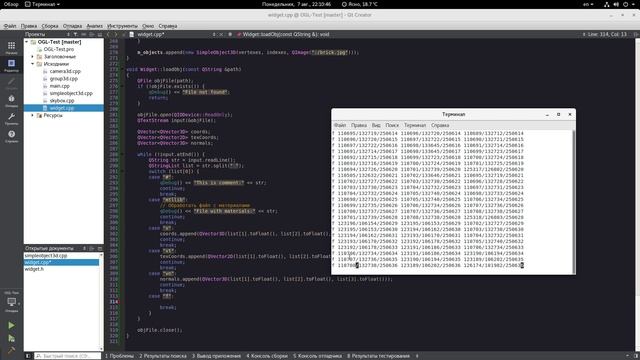Viewport: 640px width, 360px height.
Task: Split the Open Documents panel
Action: click(92, 248)
